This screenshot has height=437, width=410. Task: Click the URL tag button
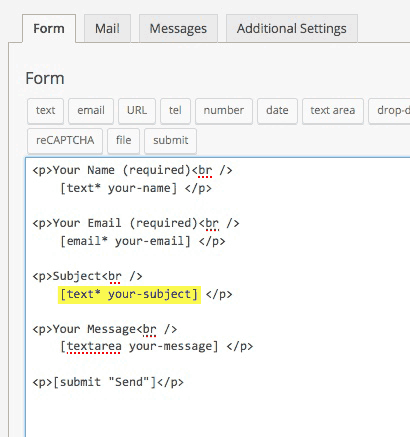point(137,110)
